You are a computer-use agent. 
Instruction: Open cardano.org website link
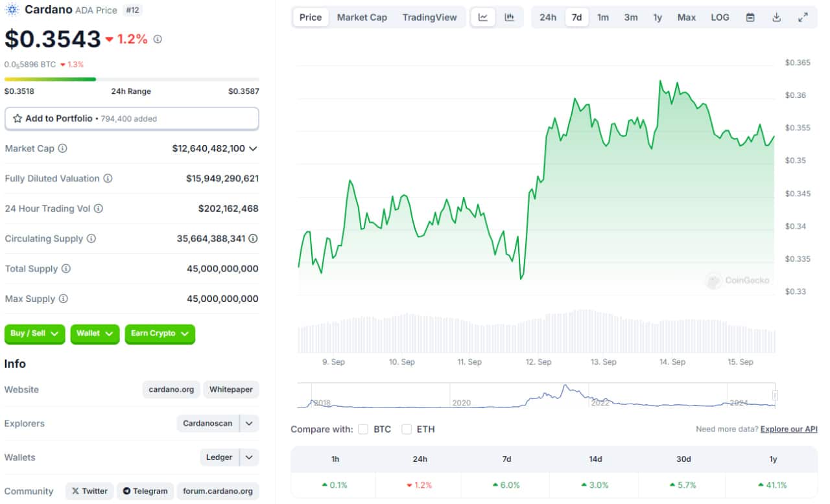[x=171, y=389]
